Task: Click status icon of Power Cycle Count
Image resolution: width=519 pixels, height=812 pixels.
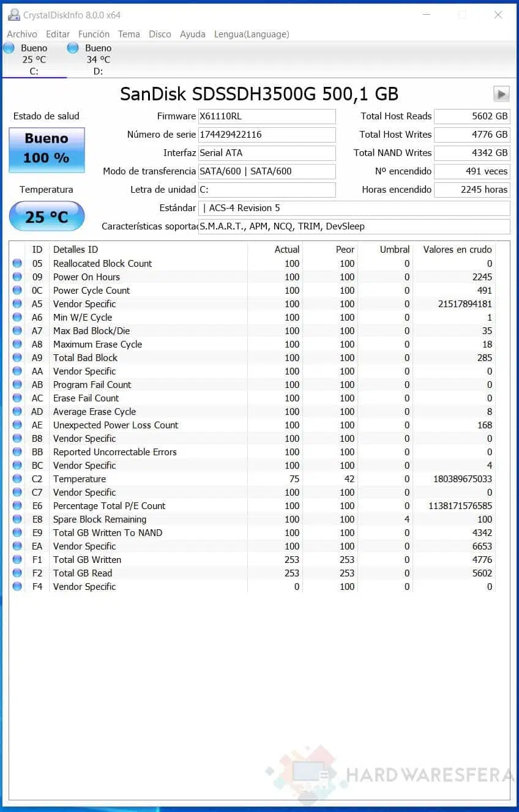Action: coord(17,291)
